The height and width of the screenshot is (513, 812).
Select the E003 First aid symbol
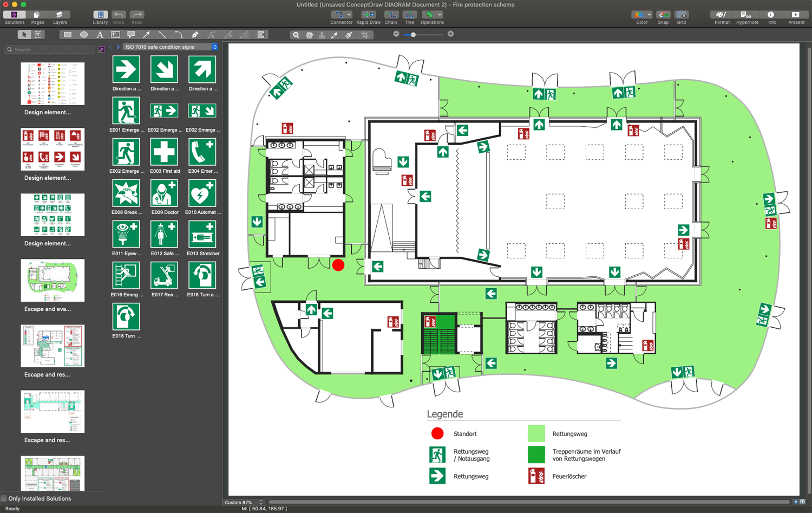[x=164, y=154]
